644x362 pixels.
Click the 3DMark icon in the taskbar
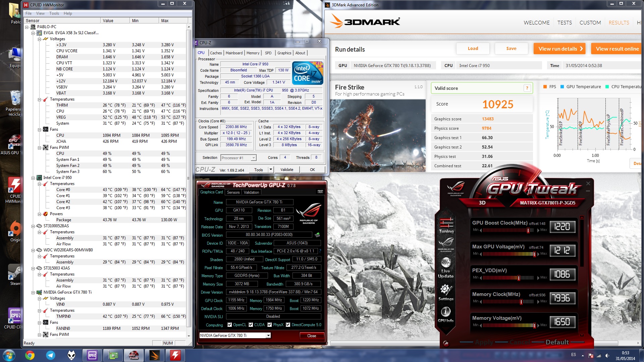pyautogui.click(x=154, y=355)
